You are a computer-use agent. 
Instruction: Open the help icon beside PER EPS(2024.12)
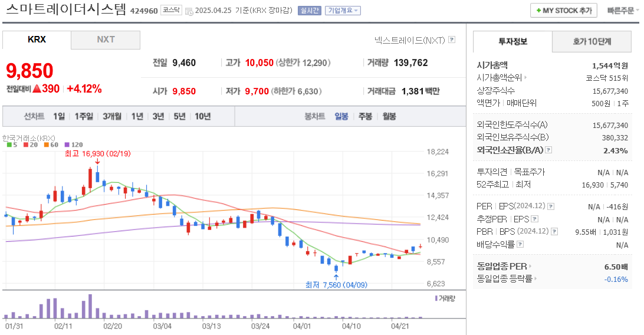coord(551,206)
